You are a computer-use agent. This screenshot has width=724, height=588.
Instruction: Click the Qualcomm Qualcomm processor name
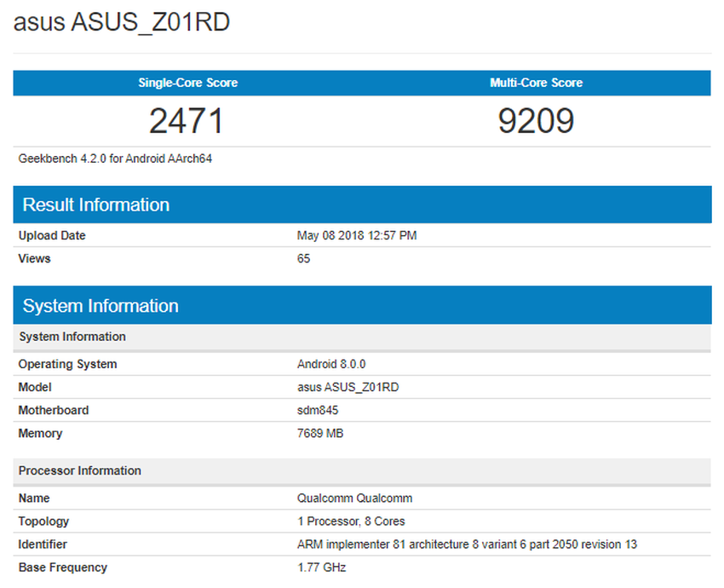pyautogui.click(x=353, y=498)
